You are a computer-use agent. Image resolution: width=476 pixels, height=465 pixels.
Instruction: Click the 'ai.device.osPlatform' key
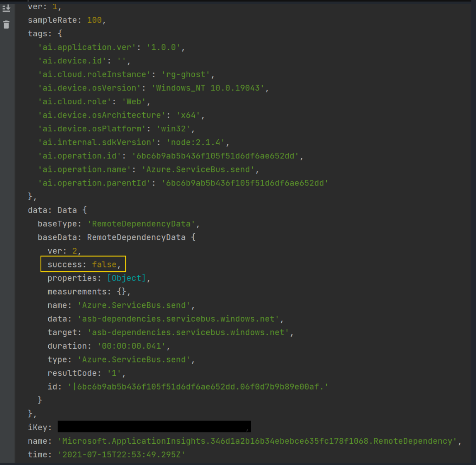pyautogui.click(x=92, y=128)
